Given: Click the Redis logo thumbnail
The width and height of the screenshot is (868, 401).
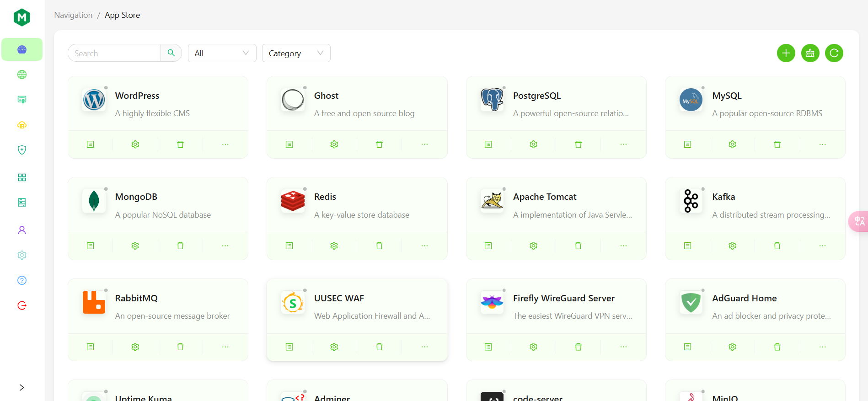Looking at the screenshot, I should coord(293,201).
